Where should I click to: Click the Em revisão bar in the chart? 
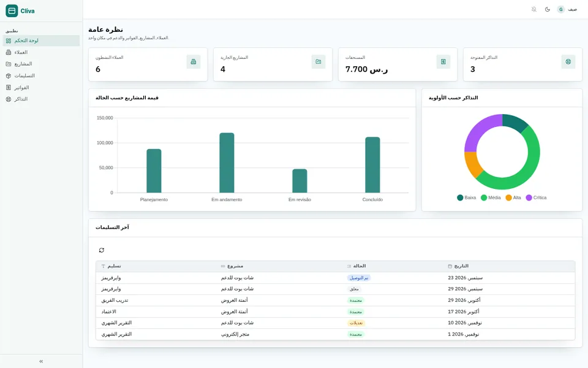pyautogui.click(x=300, y=181)
